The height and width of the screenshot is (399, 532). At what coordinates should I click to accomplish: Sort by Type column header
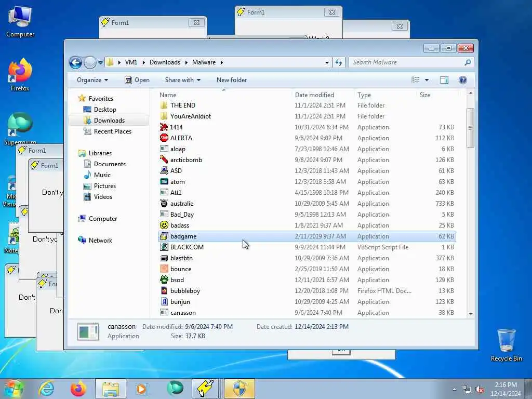coord(364,96)
